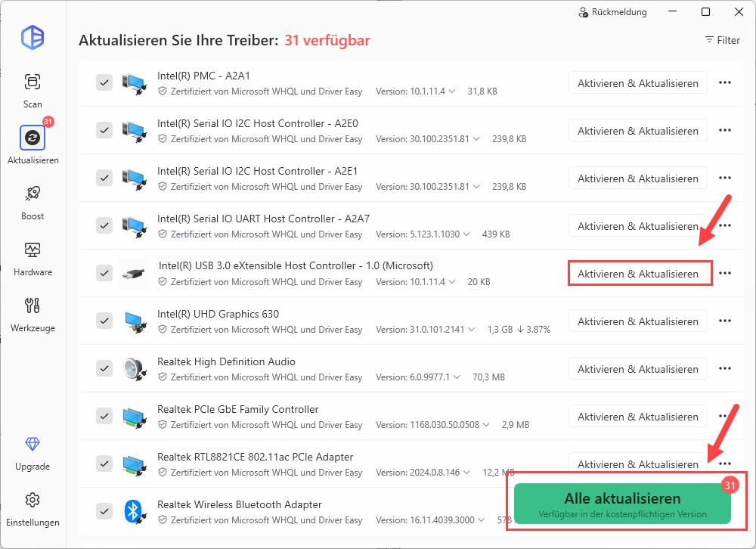Click Aktivieren & Aktualisieren for USB 3.0 Controller

[x=638, y=274]
